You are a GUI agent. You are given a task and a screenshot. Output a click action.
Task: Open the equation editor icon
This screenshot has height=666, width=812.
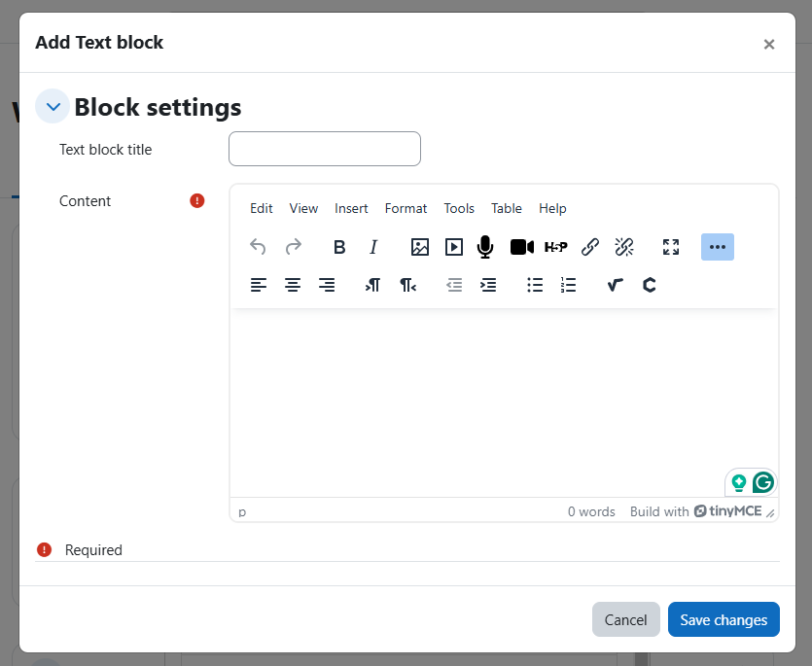pos(616,285)
